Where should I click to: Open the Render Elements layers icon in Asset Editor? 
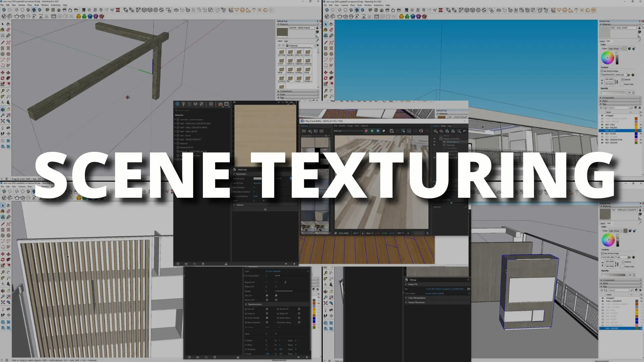point(196,104)
